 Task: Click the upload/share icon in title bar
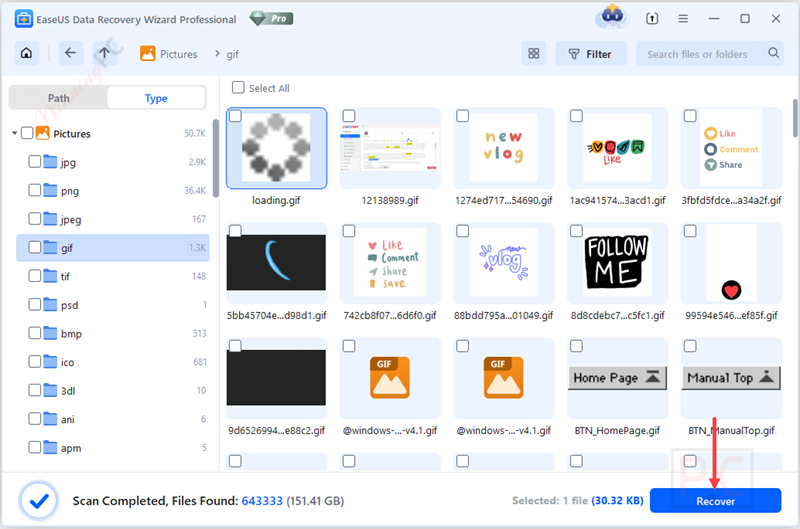[x=652, y=19]
